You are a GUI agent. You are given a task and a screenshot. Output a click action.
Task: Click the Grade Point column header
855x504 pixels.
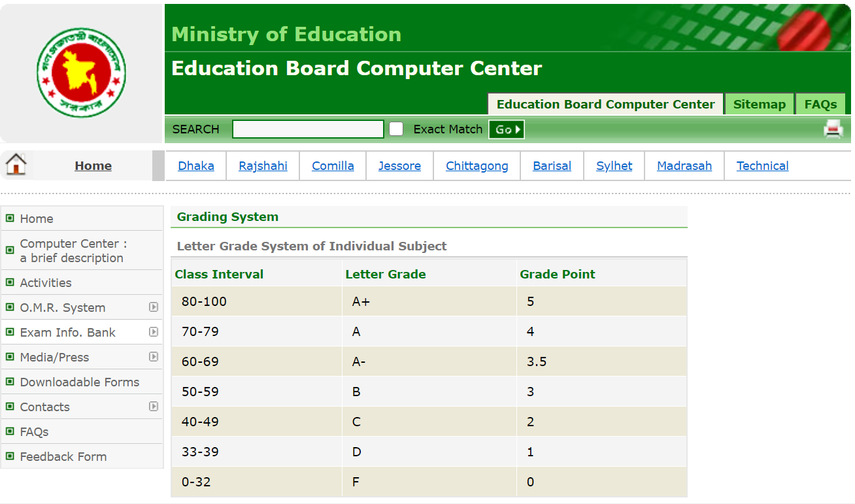(x=558, y=275)
